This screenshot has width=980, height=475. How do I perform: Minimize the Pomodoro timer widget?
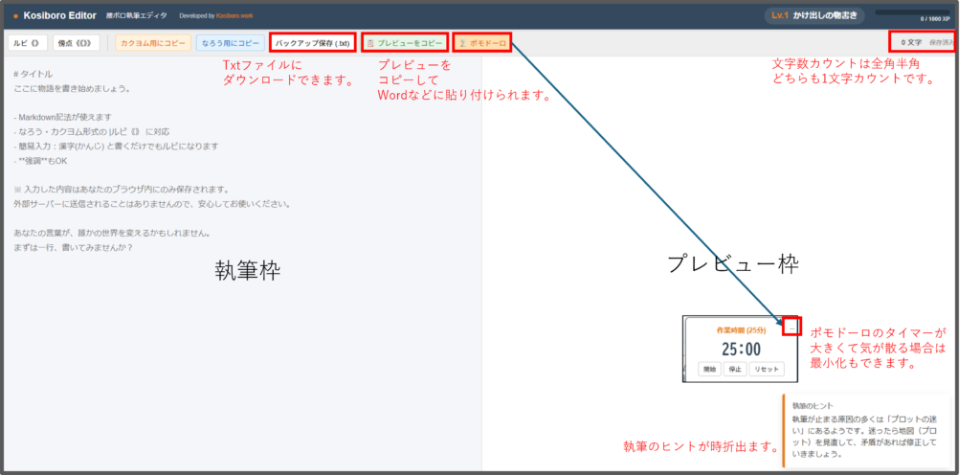tap(791, 327)
